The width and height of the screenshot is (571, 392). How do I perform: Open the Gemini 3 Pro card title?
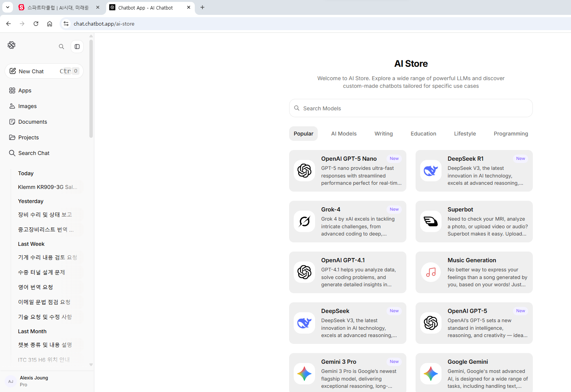tap(339, 362)
